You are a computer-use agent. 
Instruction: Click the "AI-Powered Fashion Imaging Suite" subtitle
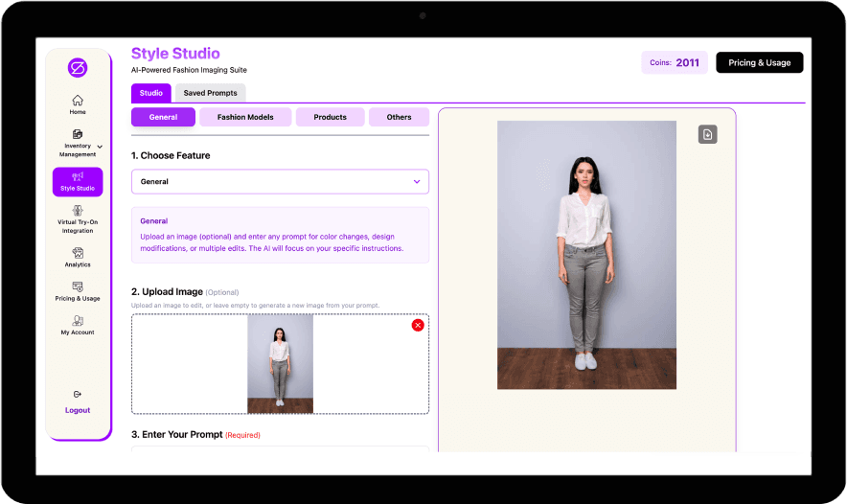coord(189,70)
